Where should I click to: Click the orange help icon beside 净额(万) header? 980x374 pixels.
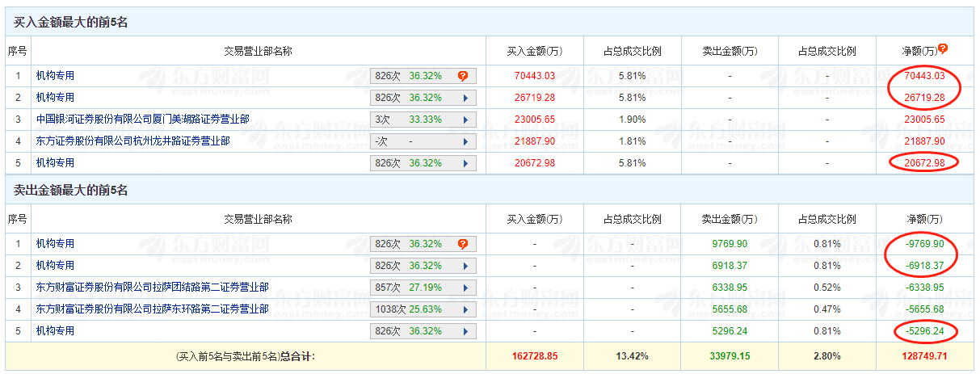coord(942,48)
